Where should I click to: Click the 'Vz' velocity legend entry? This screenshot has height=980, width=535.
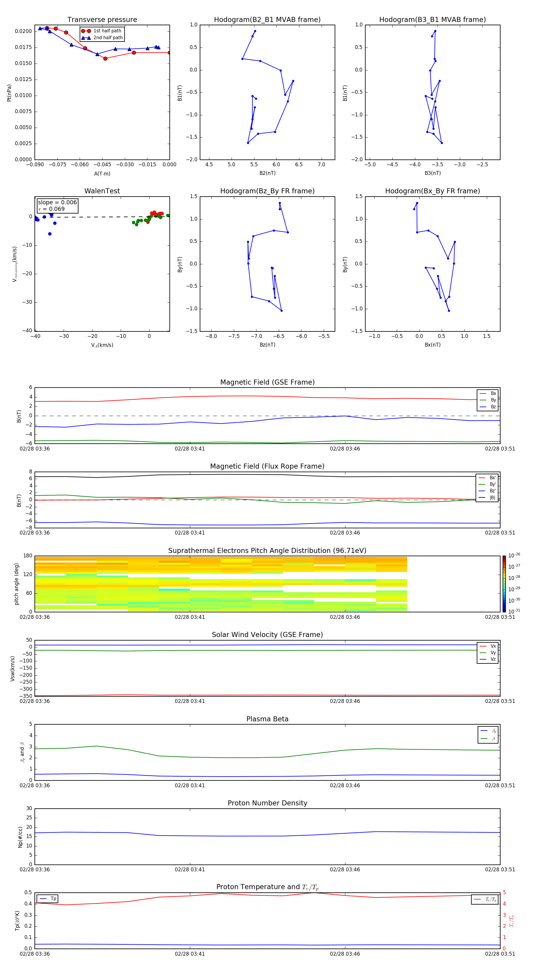pos(488,659)
